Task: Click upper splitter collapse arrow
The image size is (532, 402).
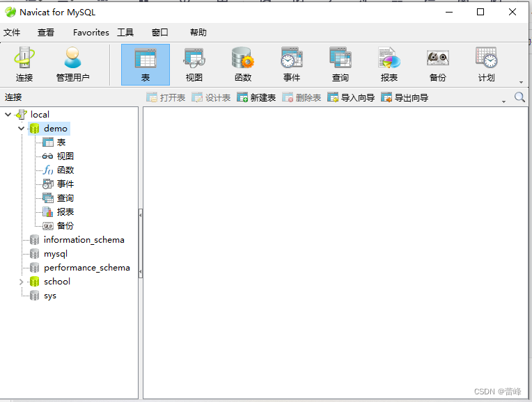Action: (x=141, y=215)
